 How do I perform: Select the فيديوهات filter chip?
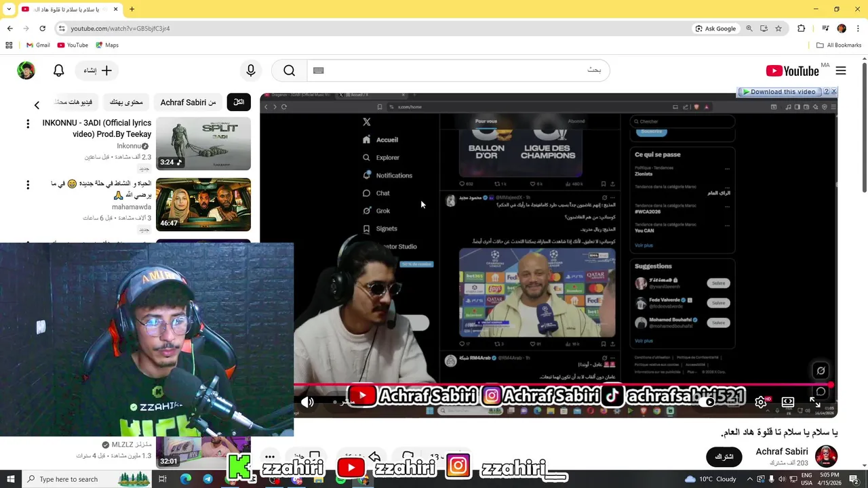tap(75, 102)
